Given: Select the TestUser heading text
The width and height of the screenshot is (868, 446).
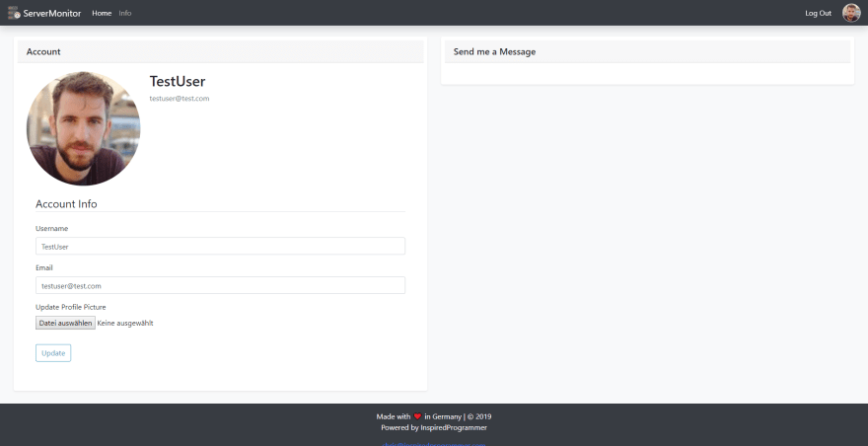Looking at the screenshot, I should pos(178,81).
